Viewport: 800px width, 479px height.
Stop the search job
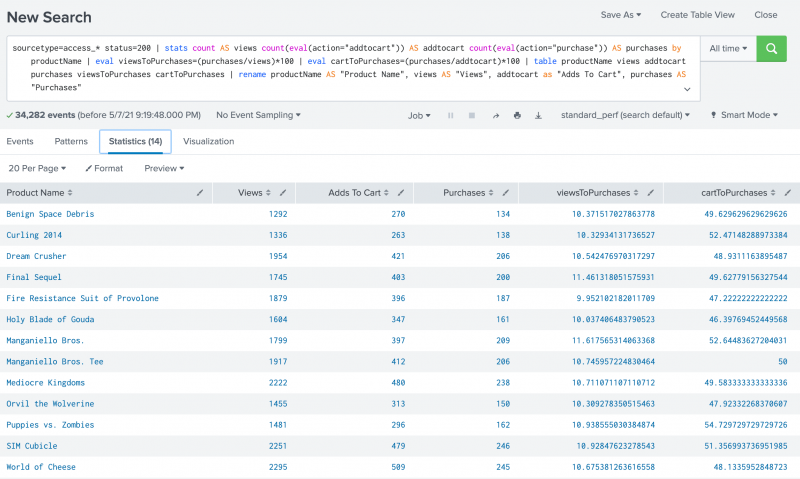(472, 115)
